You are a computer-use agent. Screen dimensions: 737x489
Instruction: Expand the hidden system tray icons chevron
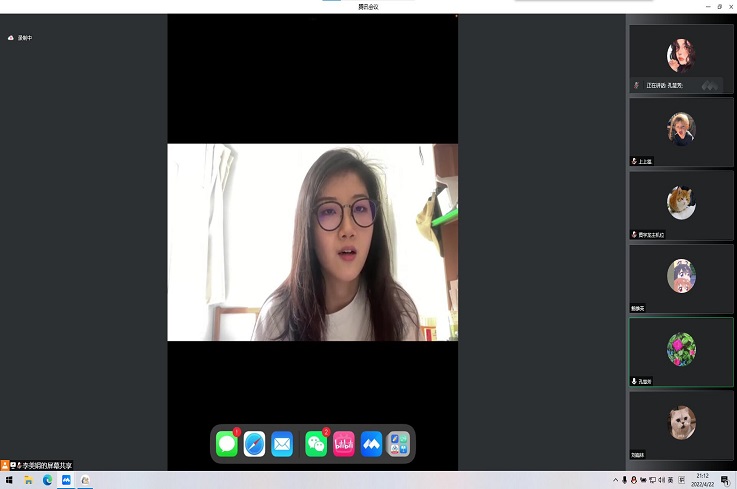tap(614, 481)
